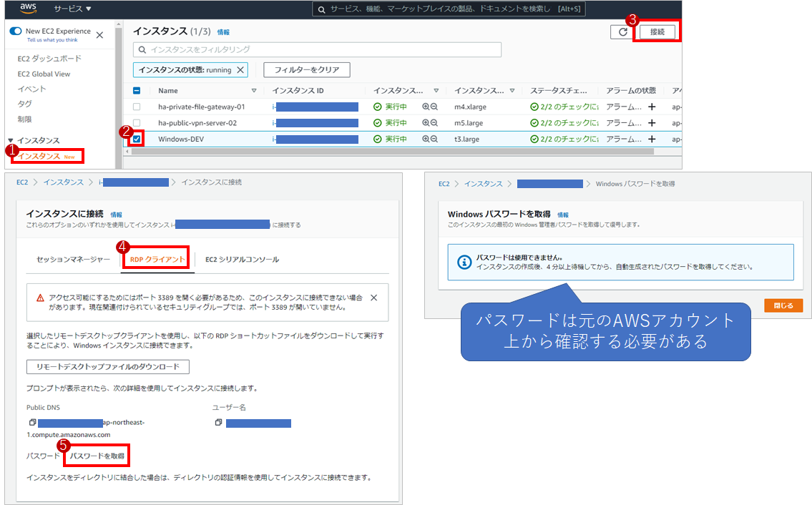This screenshot has height=505, width=812.
Task: Copy the ユーザー名 value
Action: pyautogui.click(x=218, y=423)
